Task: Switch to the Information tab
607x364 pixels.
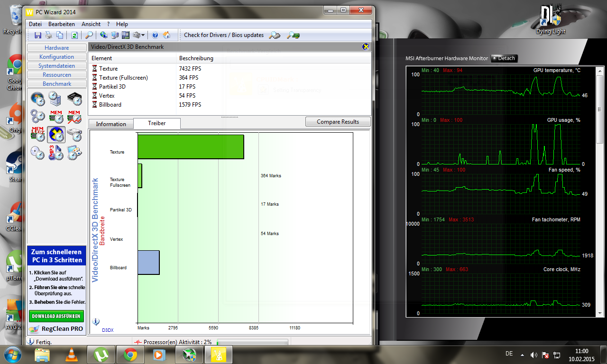Action: click(x=111, y=124)
